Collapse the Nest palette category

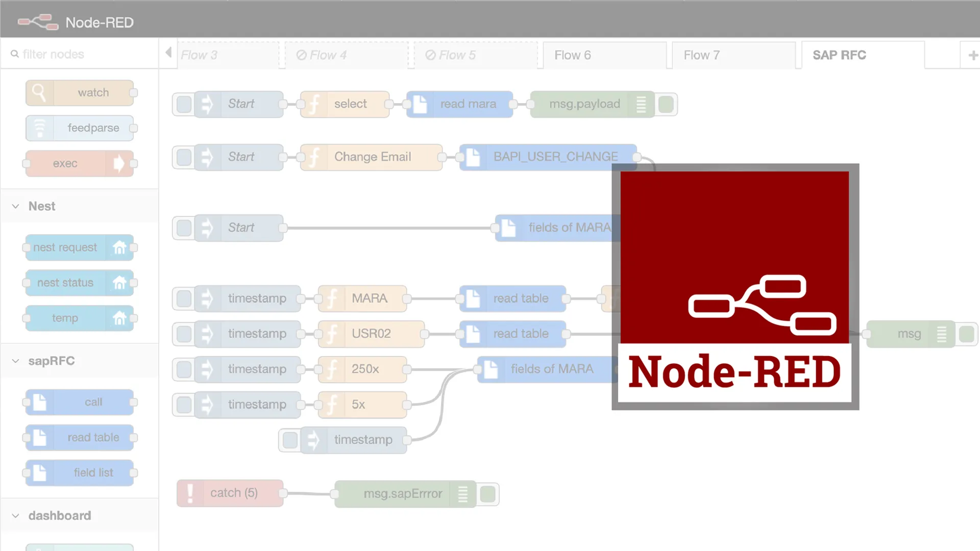click(x=16, y=206)
